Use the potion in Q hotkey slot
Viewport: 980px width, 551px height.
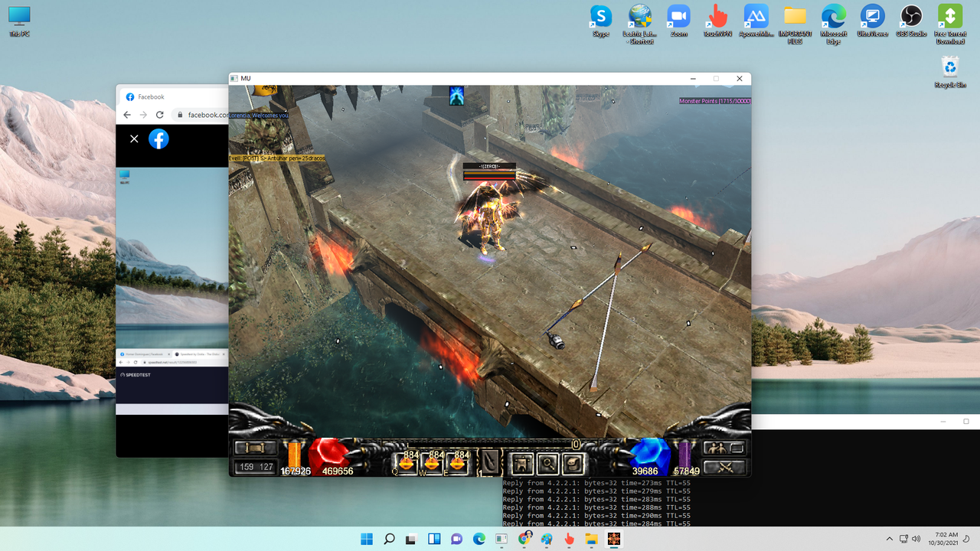407,462
